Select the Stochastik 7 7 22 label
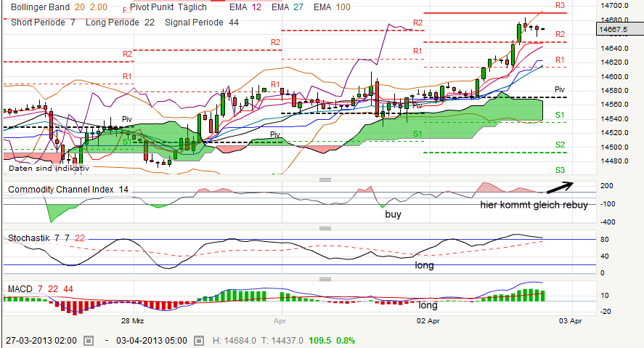 tap(46, 238)
